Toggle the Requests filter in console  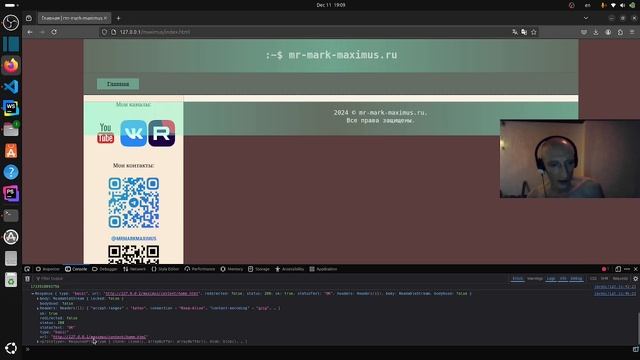pyautogui.click(x=620, y=279)
